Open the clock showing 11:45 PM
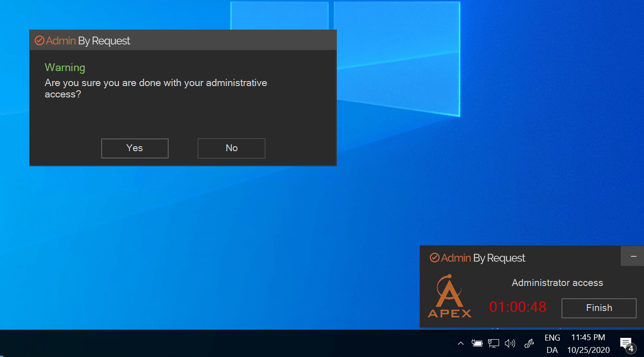The image size is (644, 357). [x=587, y=337]
